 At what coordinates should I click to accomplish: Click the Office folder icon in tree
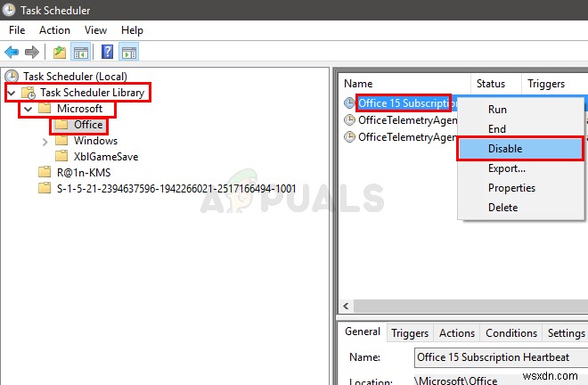coord(61,125)
